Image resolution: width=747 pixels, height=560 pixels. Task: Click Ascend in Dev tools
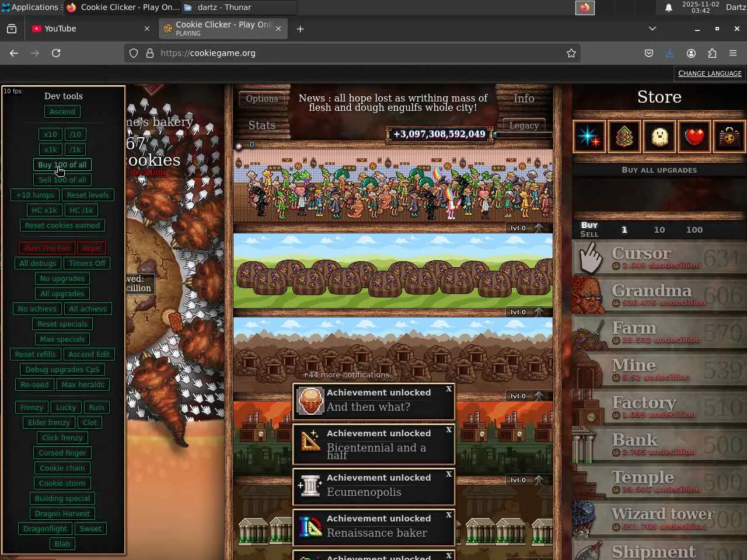[62, 111]
